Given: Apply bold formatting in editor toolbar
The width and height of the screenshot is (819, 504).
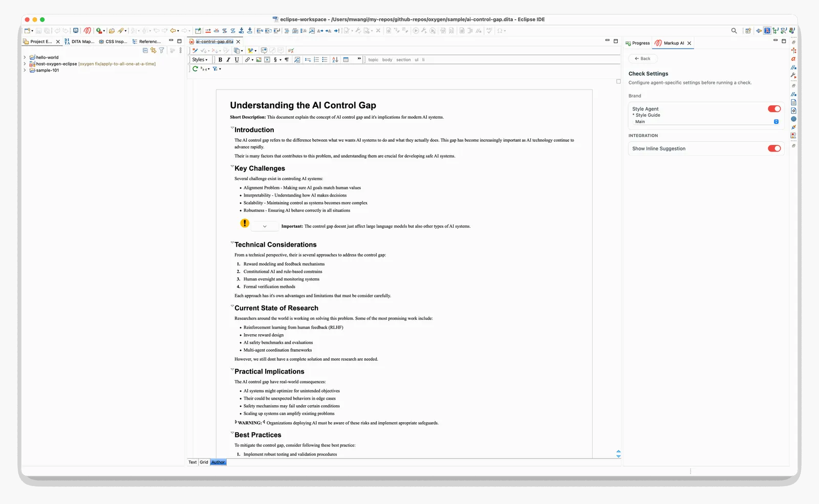Looking at the screenshot, I should coord(220,60).
